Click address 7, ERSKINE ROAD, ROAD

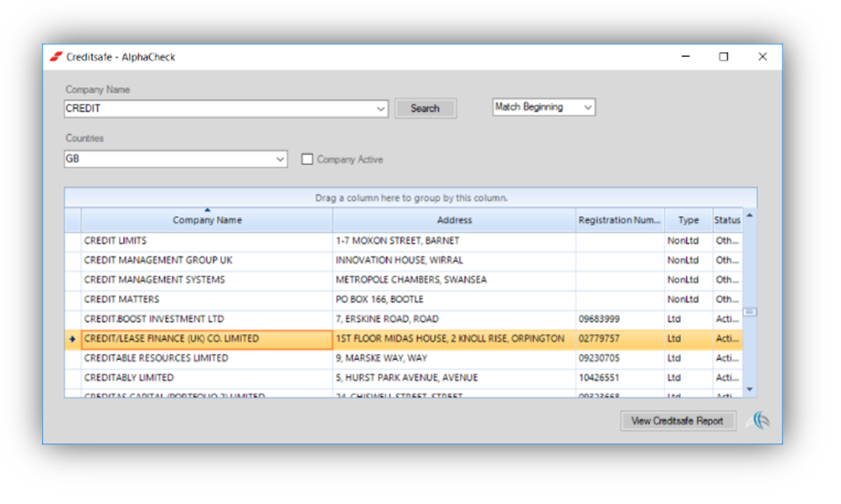pos(387,319)
